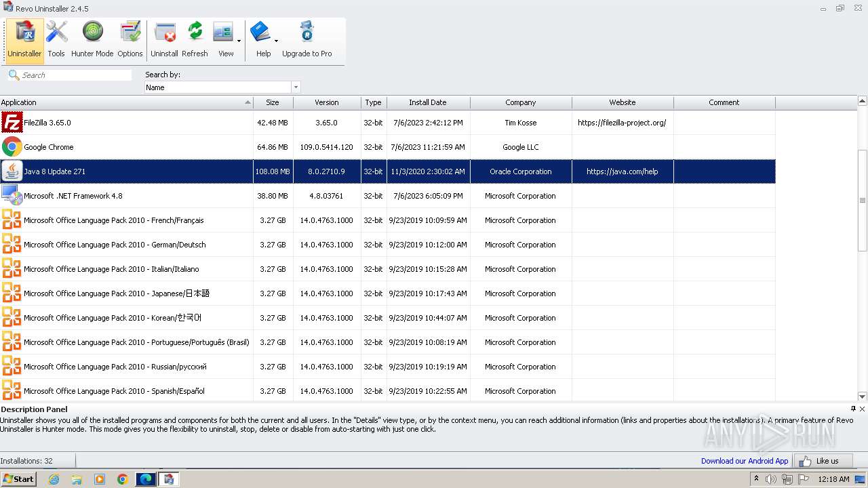Expand the Help dropdown arrow
This screenshot has width=868, height=488.
click(276, 41)
